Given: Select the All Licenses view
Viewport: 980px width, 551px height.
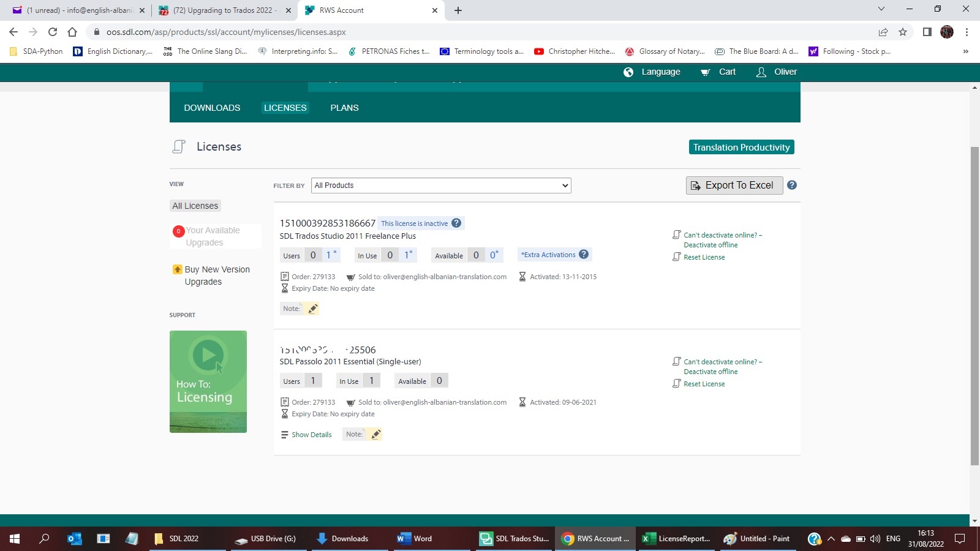Looking at the screenshot, I should [x=195, y=206].
